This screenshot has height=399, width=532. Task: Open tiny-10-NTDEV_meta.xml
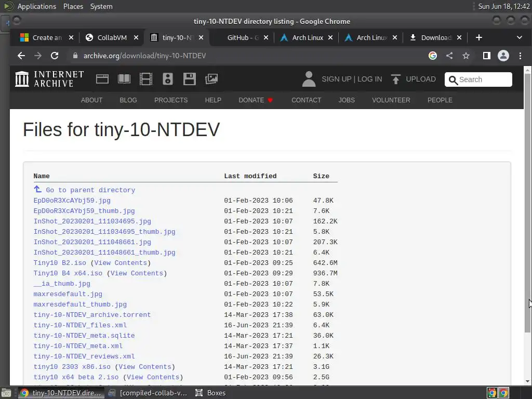[78, 346]
